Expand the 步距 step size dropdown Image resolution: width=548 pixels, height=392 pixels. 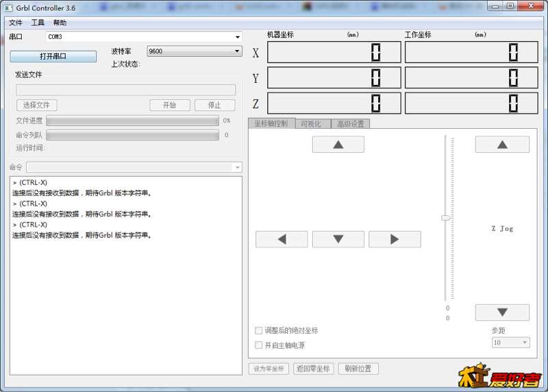tap(525, 343)
